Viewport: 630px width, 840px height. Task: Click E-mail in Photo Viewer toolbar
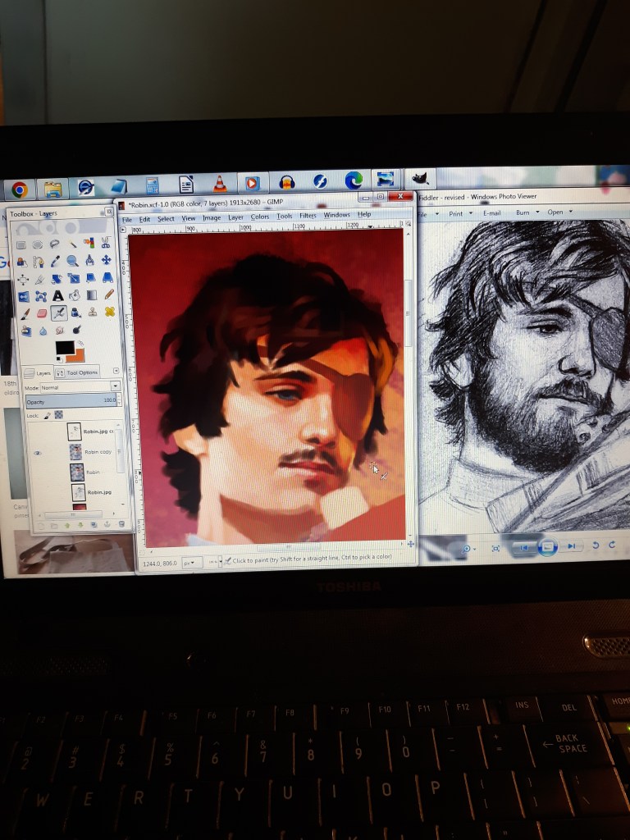(x=491, y=213)
